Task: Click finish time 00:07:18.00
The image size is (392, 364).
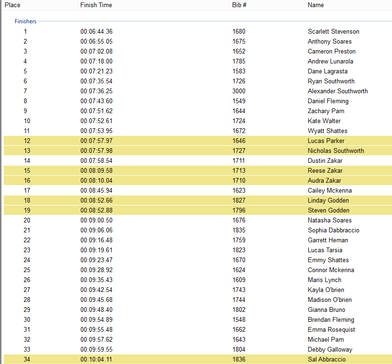Action: point(96,61)
